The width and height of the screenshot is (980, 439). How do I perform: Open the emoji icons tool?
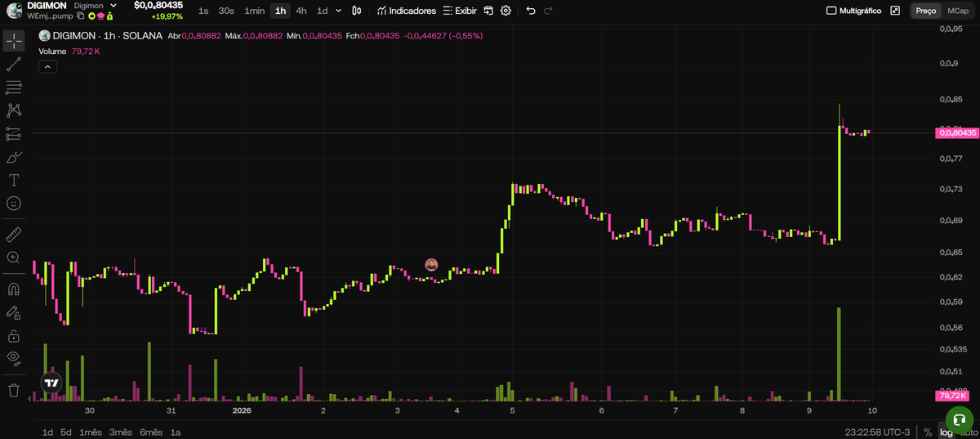click(x=14, y=203)
